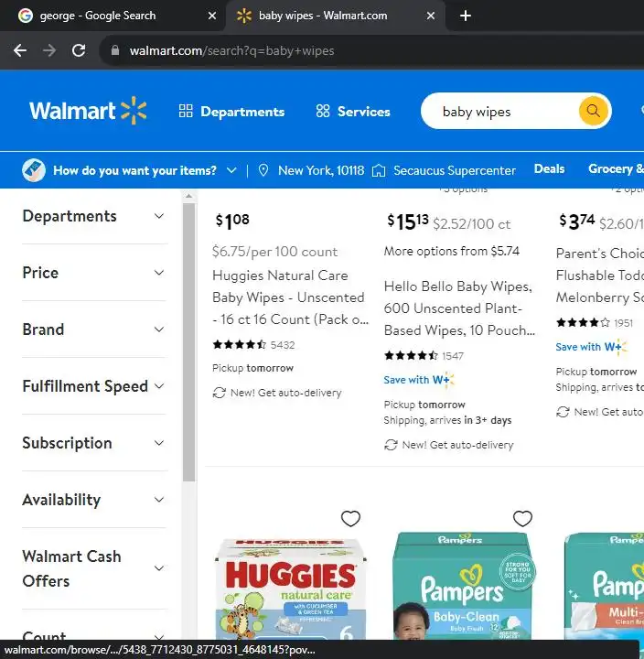Open Parent's Choice Flushable wipes listing
644x659 pixels.
[600, 275]
